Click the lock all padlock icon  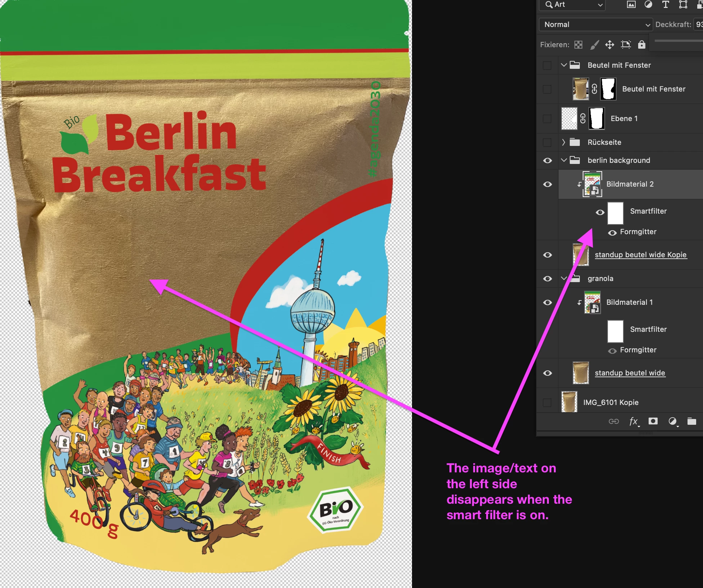(641, 45)
